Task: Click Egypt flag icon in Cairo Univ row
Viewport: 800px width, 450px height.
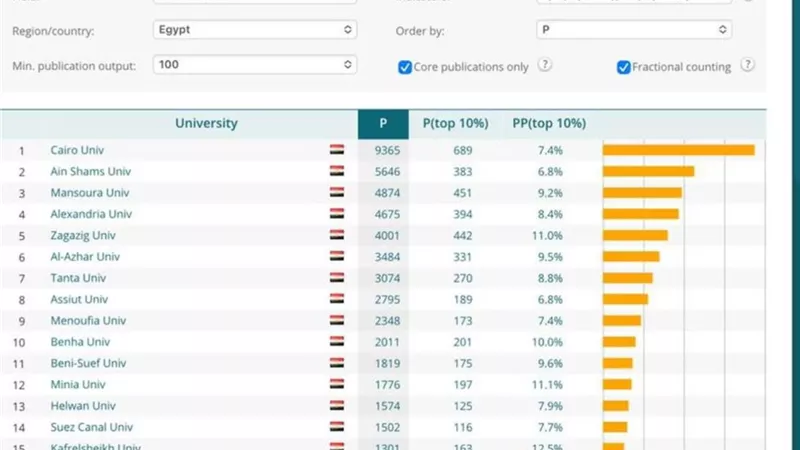Action: click(337, 149)
